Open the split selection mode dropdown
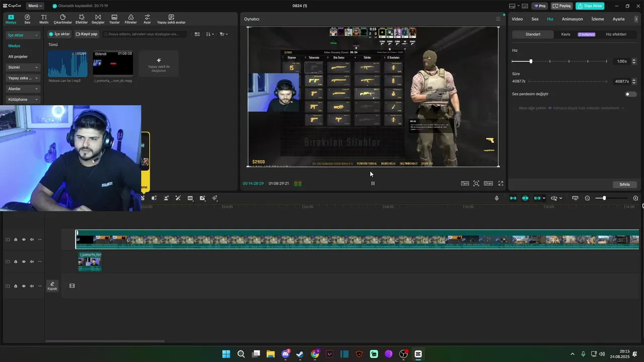Viewport: 644px width, 362px height. pyautogui.click(x=556, y=198)
